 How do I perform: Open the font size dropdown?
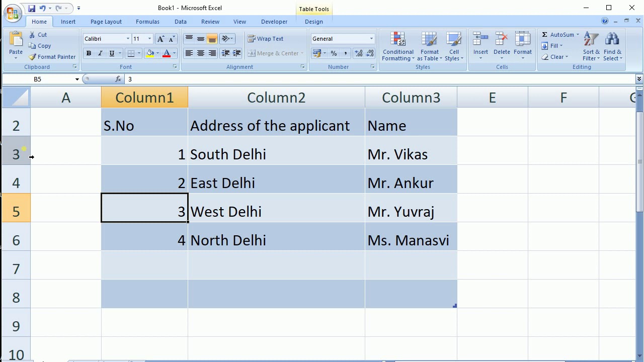[149, 39]
